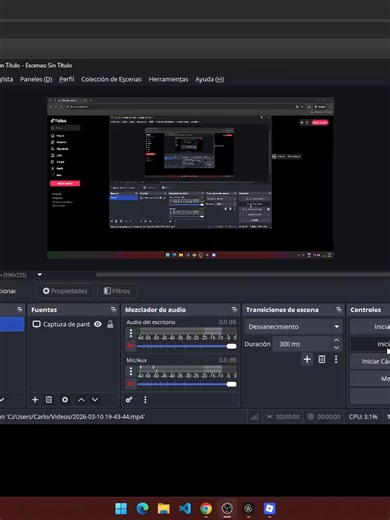Viewport: 390px width, 520px height.
Task: Click the CPU: 3.1% status text
Action: (x=363, y=417)
